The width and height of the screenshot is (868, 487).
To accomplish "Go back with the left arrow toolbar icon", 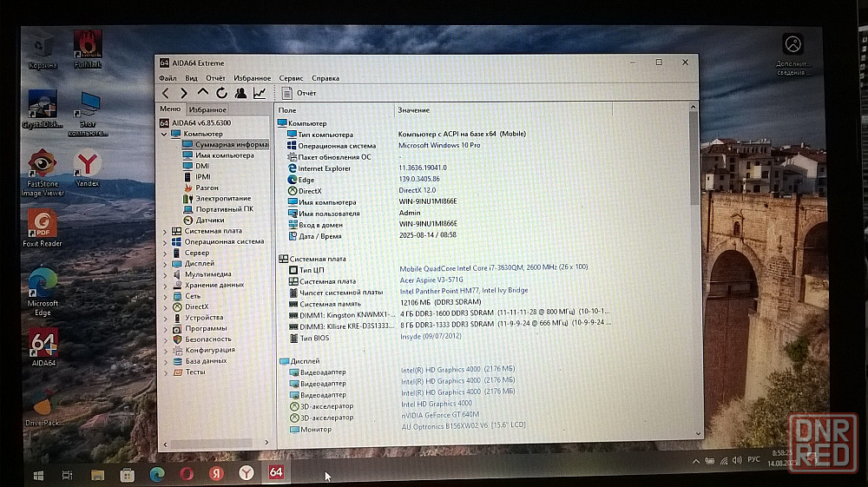I will click(x=166, y=93).
